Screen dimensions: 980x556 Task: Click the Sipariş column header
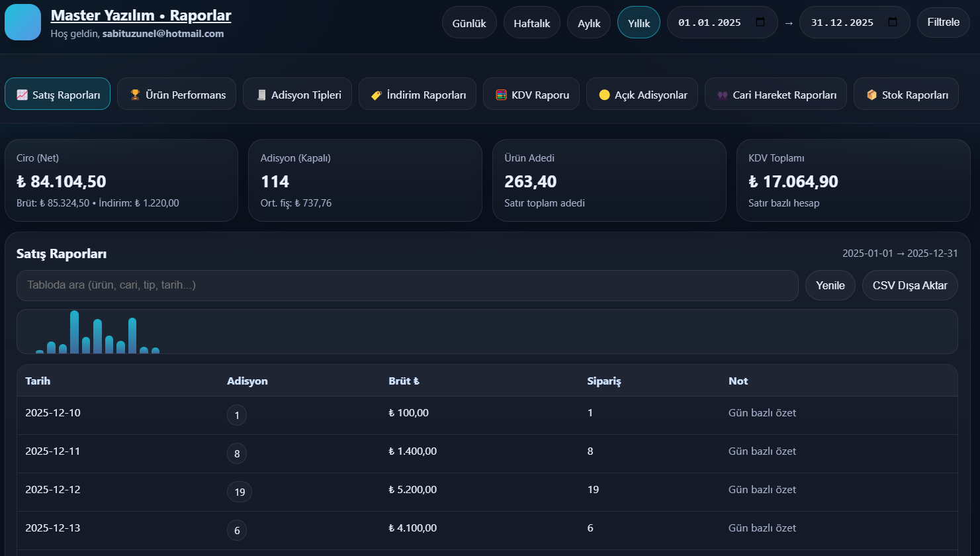(604, 381)
